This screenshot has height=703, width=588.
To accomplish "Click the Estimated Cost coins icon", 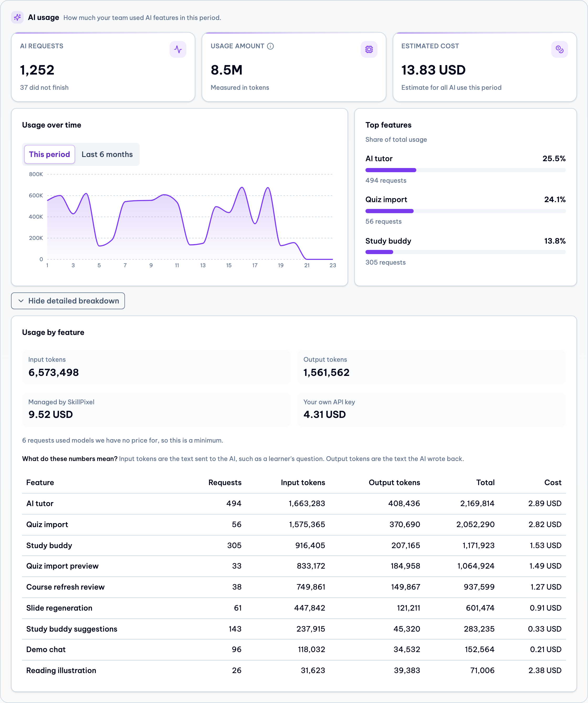I will (560, 50).
